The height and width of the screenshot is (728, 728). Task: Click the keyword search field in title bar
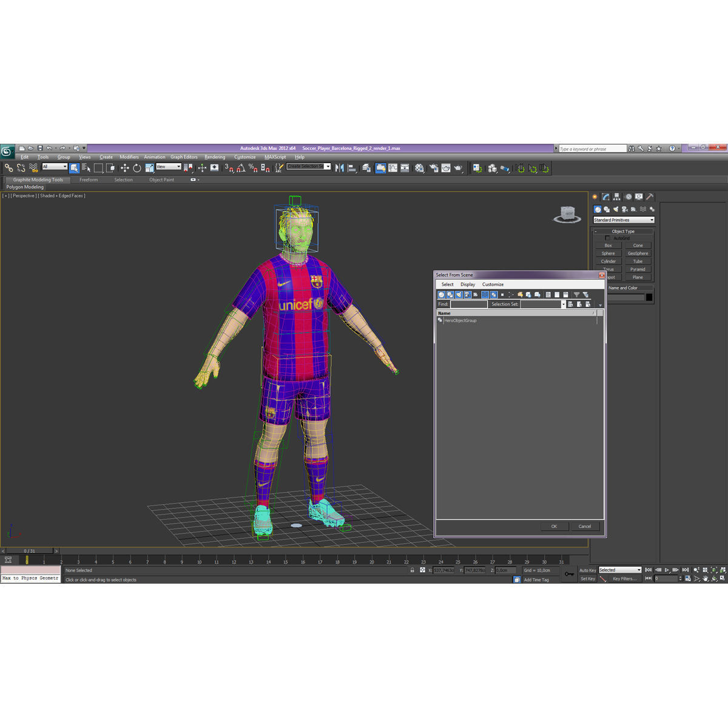(x=592, y=149)
